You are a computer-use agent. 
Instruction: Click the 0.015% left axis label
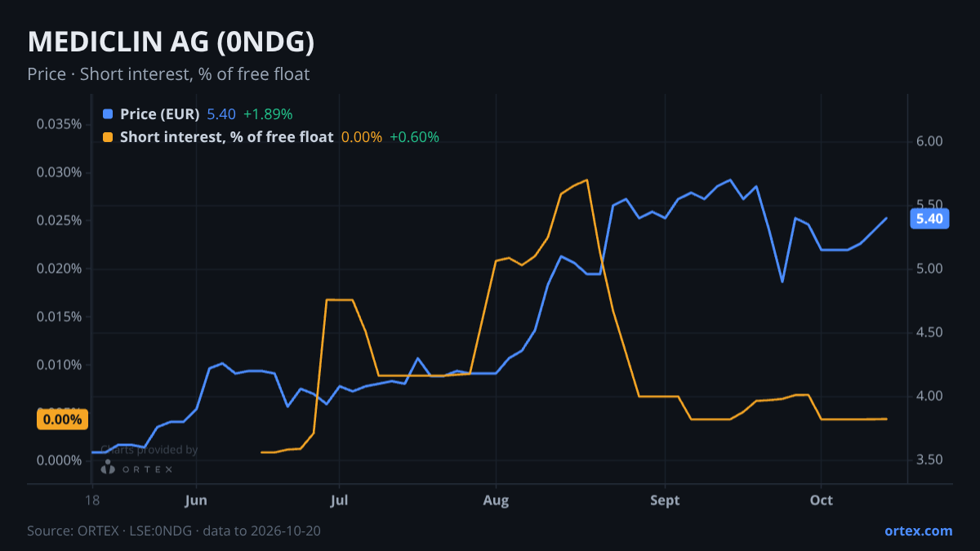tap(60, 317)
